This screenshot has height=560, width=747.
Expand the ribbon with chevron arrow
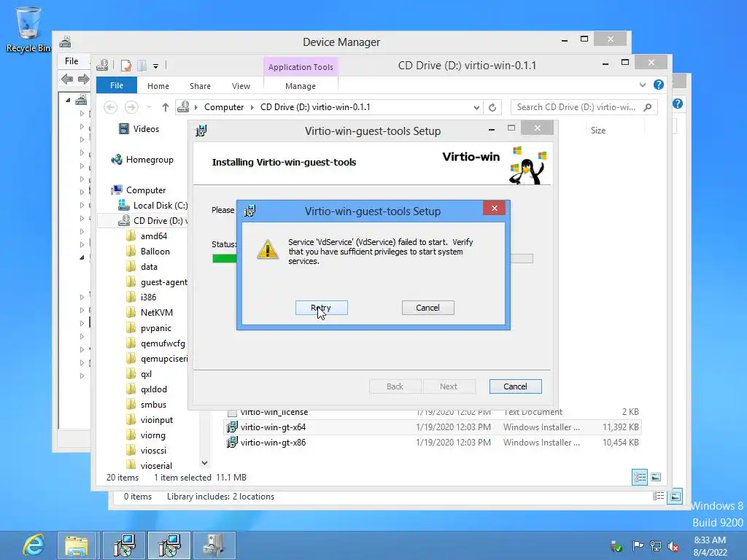[643, 85]
